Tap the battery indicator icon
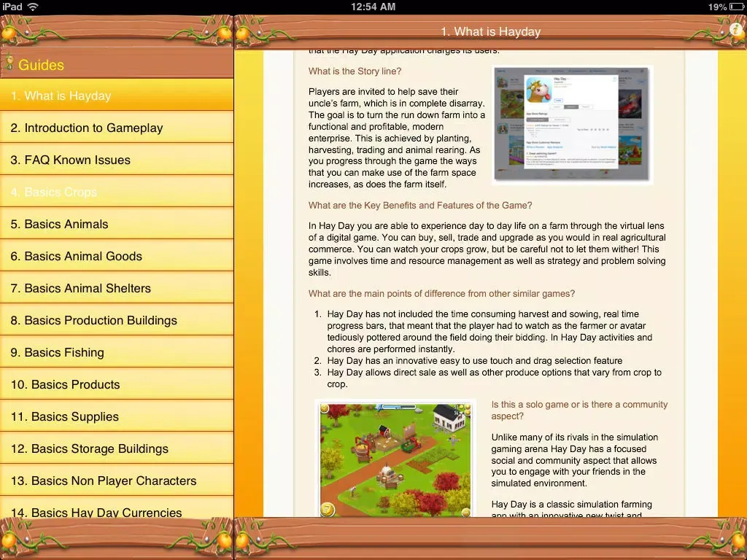The height and width of the screenshot is (560, 747). click(x=737, y=7)
